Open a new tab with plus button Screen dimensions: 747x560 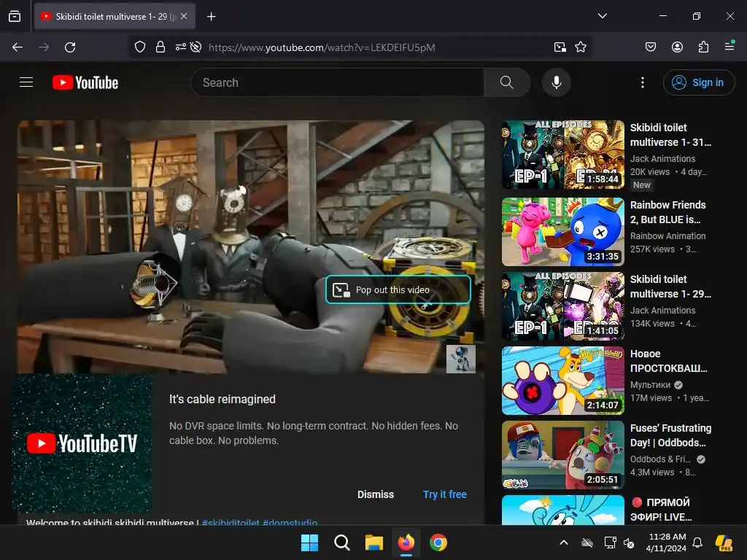click(x=211, y=17)
